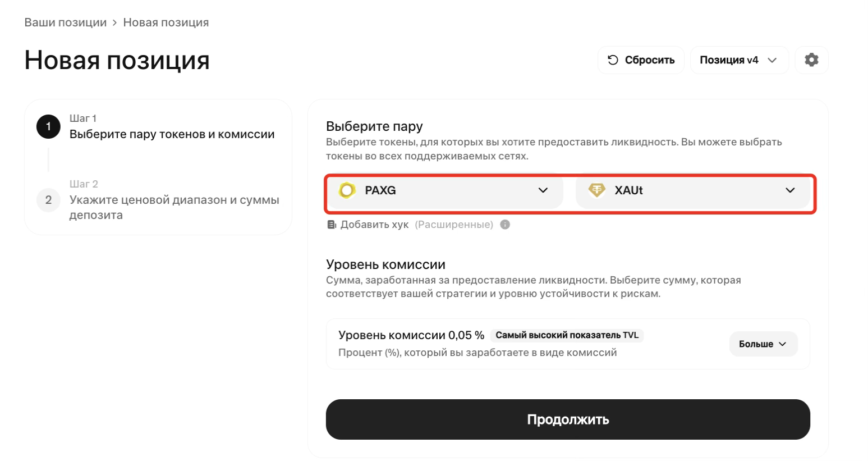Click the reset arrow icon
The image size is (868, 461).
point(613,60)
